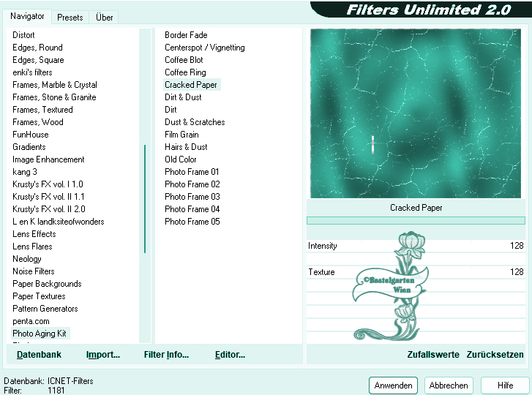Open Filter Info...
This screenshot has width=532, height=395.
(x=166, y=355)
